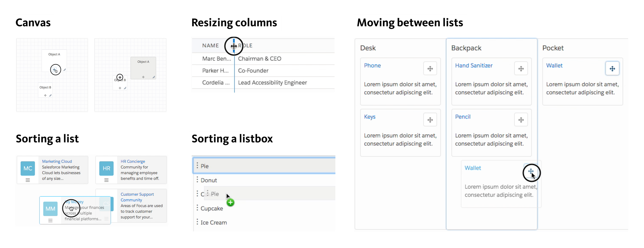Viewport: 644px width, 248px height.
Task: Click the highlighted move handle on Pocket's Wallet card
Action: tap(612, 68)
